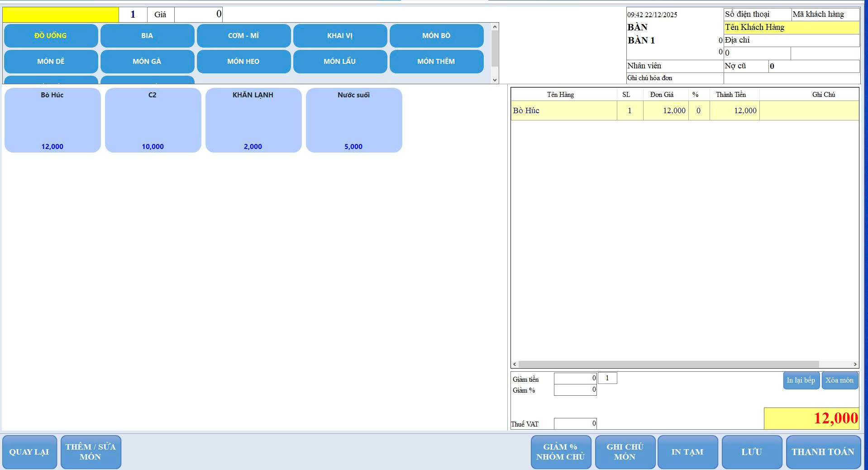Screen dimensions: 868x470
Task: Click GIẢM % NHÓM CHỦ button
Action: coord(560,452)
